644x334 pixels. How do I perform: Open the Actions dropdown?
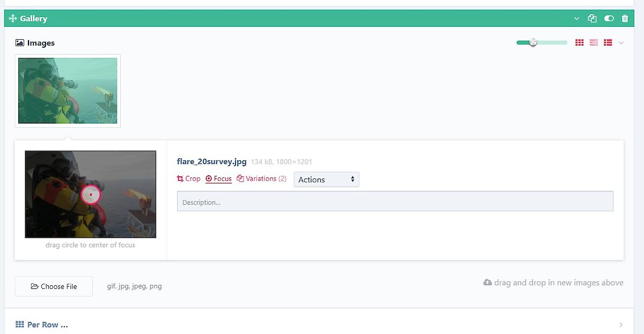tap(326, 180)
